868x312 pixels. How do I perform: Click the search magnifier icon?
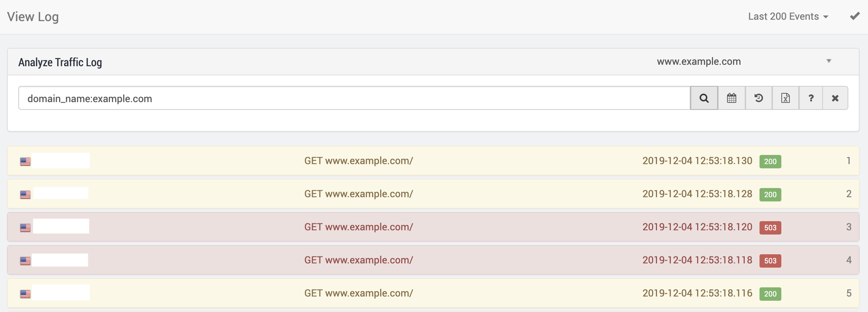(x=704, y=98)
